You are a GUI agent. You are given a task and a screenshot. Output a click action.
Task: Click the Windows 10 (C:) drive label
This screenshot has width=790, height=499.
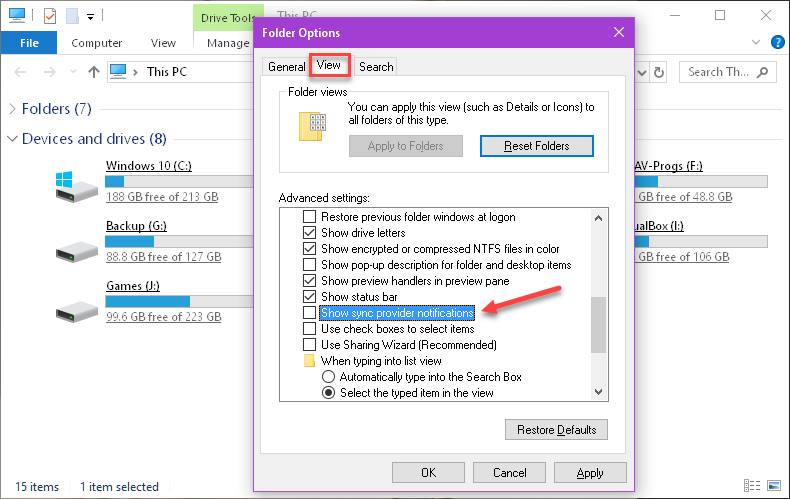pyautogui.click(x=149, y=165)
